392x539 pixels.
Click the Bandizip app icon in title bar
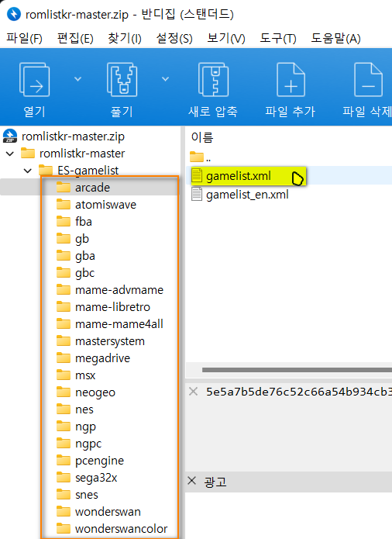[x=14, y=14]
